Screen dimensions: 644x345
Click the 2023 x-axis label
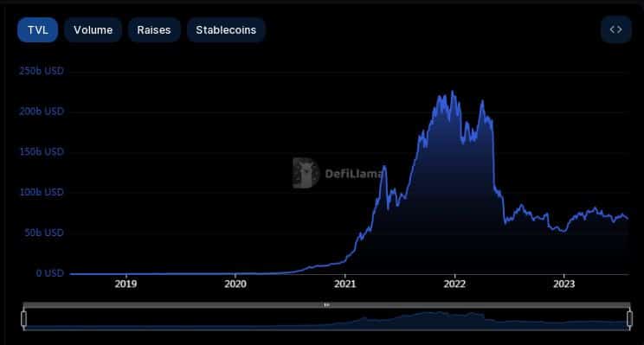563,284
